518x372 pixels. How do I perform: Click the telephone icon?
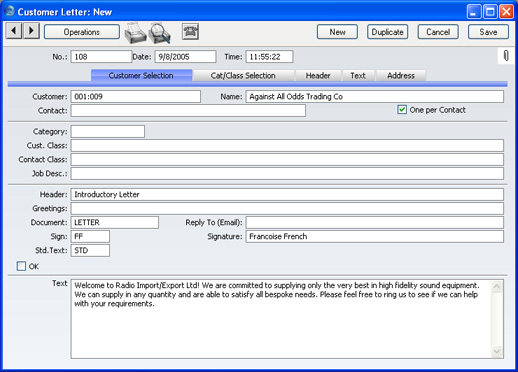[190, 32]
